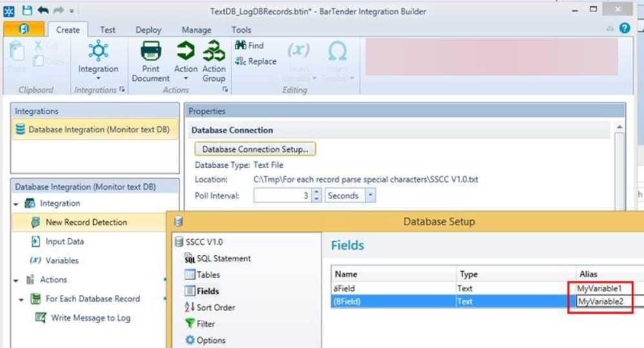
Task: Open the Actions group dialog launcher
Action: (x=225, y=89)
